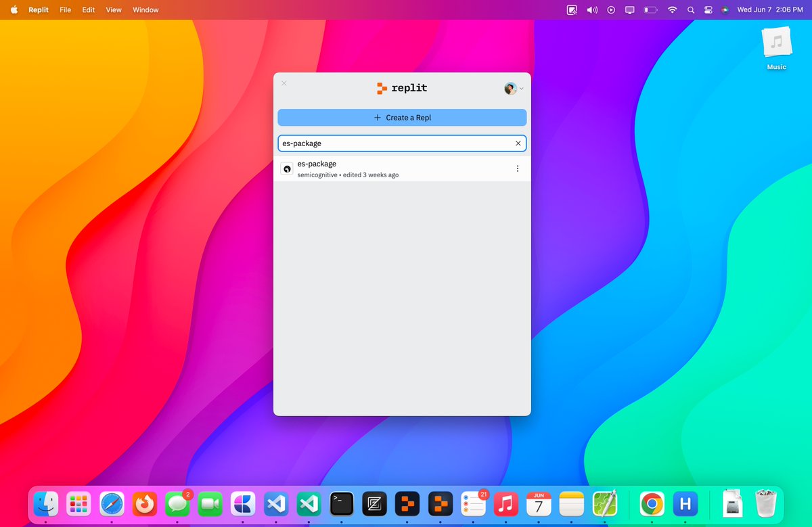
Task: Open Control Center
Action: (708, 10)
